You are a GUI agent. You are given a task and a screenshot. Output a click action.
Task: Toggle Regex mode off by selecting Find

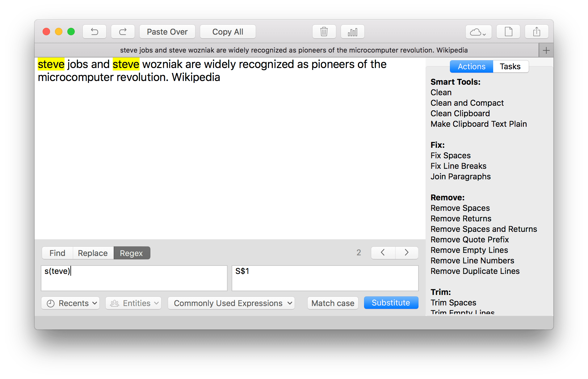click(x=57, y=253)
